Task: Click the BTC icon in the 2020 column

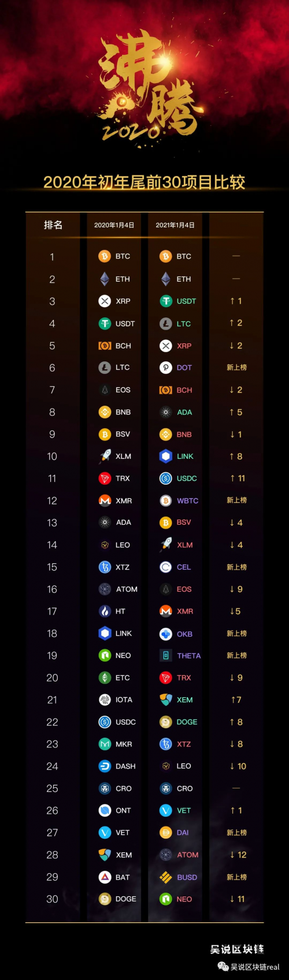Action: pyautogui.click(x=105, y=256)
